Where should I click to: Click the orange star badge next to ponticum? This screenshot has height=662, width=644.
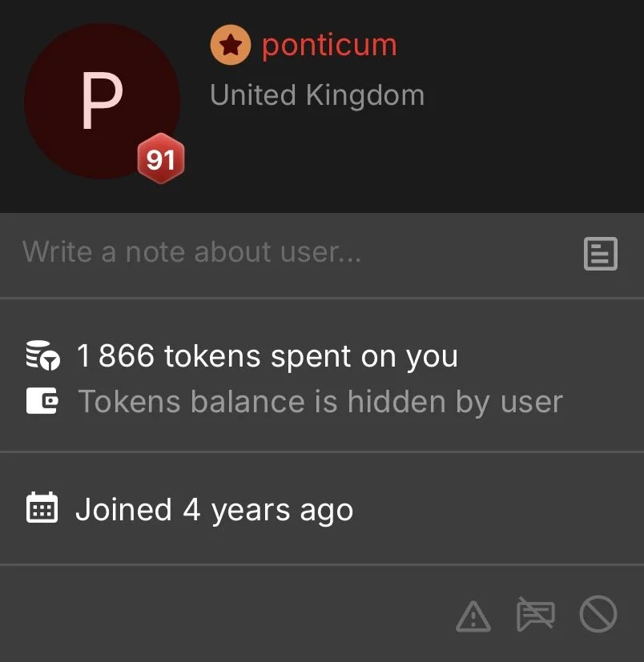(231, 45)
